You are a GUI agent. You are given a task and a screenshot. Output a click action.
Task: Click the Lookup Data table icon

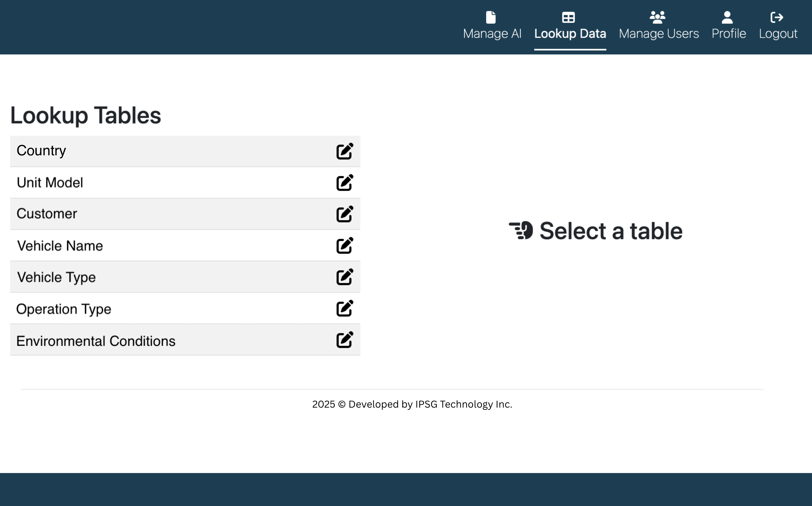click(568, 17)
